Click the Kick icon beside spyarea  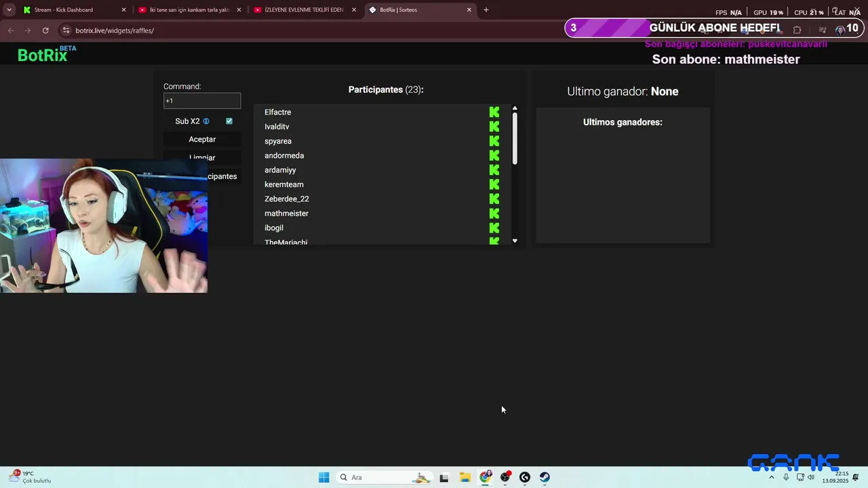[x=494, y=141]
